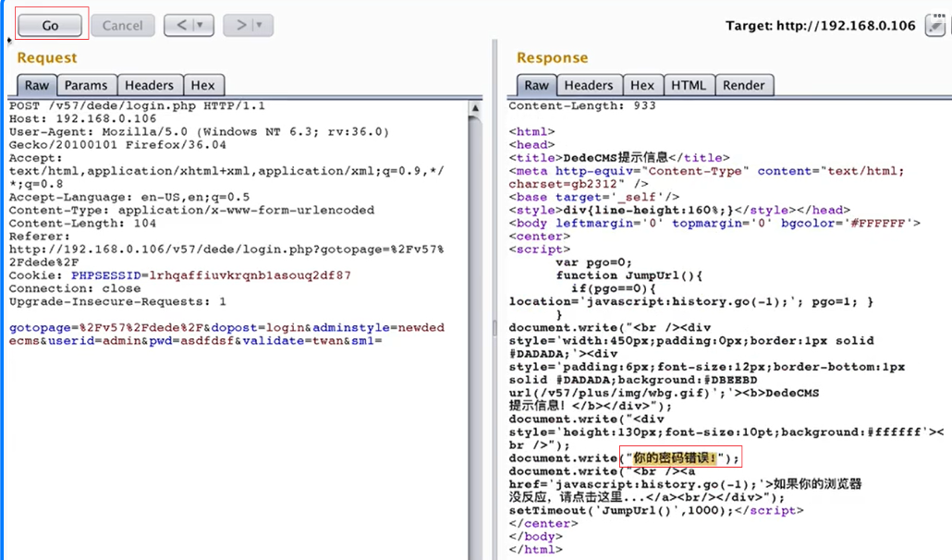Click the POST /v57/dede/login.php HTTP/1.1 line
The width and height of the screenshot is (952, 560).
[137, 105]
